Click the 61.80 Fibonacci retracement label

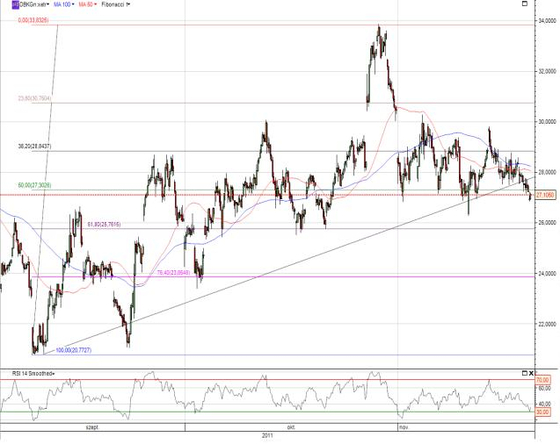tap(104, 224)
